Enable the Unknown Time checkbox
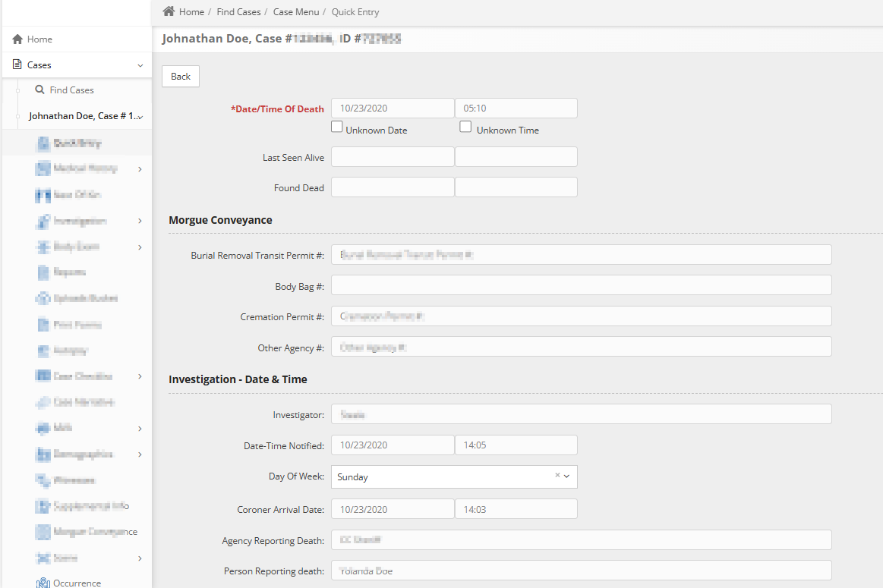 point(465,126)
